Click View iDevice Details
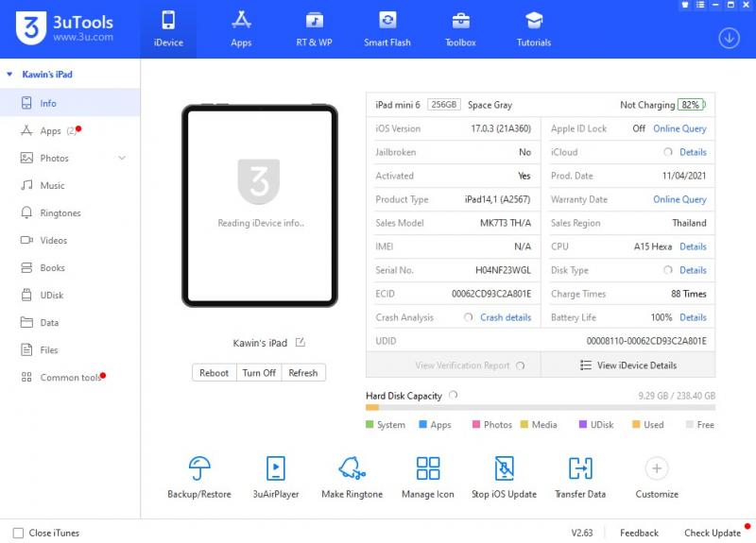 click(627, 365)
